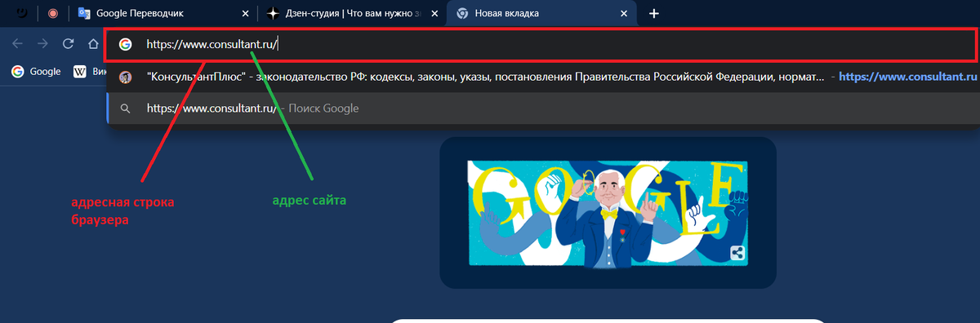
Task: Go forward with the right arrow button
Action: [x=43, y=44]
